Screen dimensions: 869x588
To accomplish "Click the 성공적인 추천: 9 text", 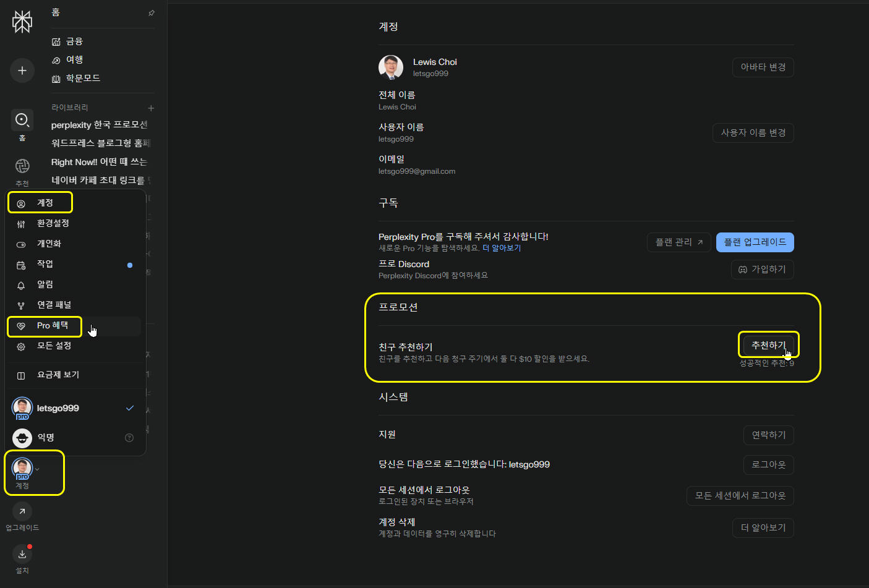I will point(767,364).
